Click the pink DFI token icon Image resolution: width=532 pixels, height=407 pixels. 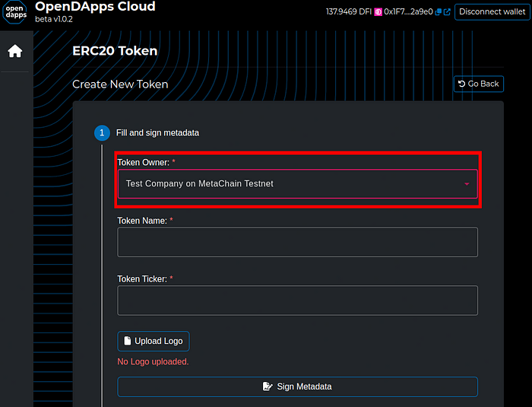point(378,12)
